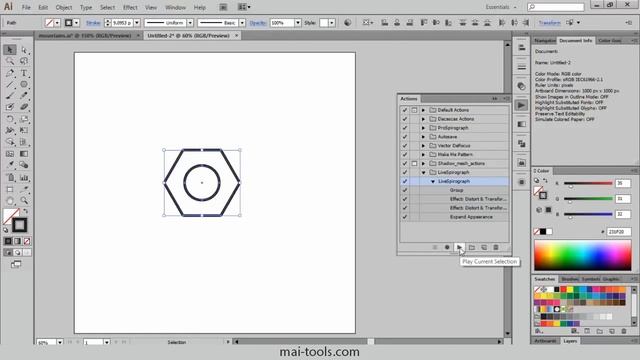The image size is (640, 360).
Task: Toggle checkmark for Default Actions set
Action: point(404,110)
